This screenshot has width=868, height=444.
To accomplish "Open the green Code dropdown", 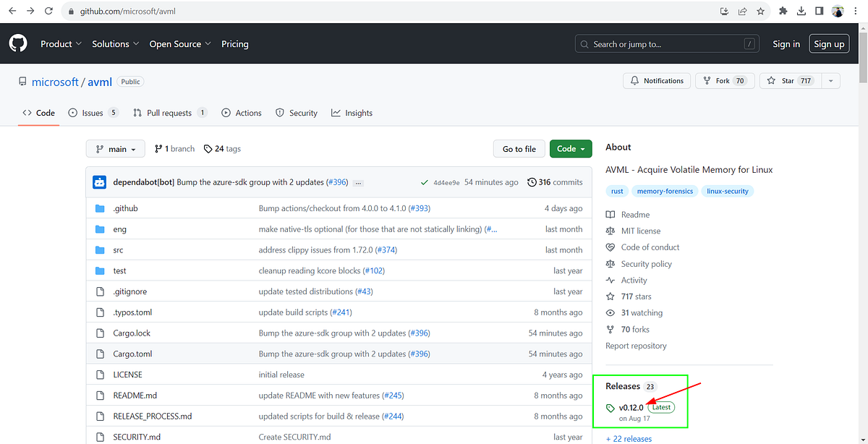I will [571, 148].
